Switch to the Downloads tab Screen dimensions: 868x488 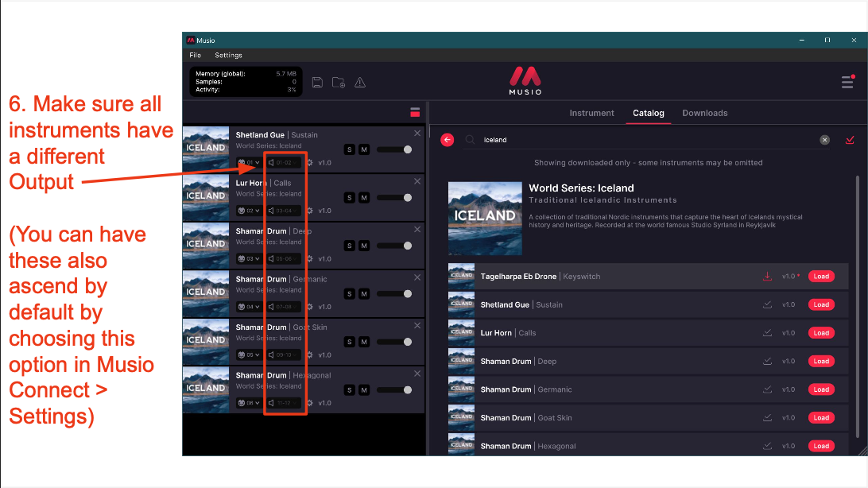[705, 113]
